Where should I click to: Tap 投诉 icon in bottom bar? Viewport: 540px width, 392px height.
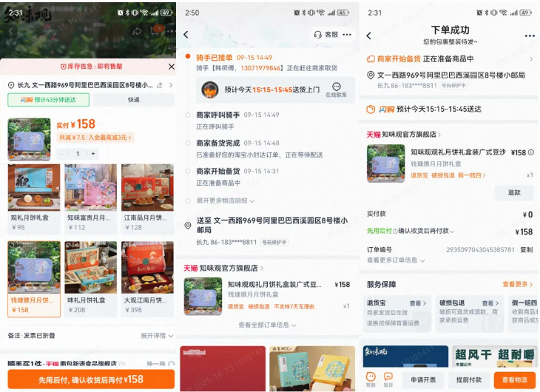[x=388, y=379]
